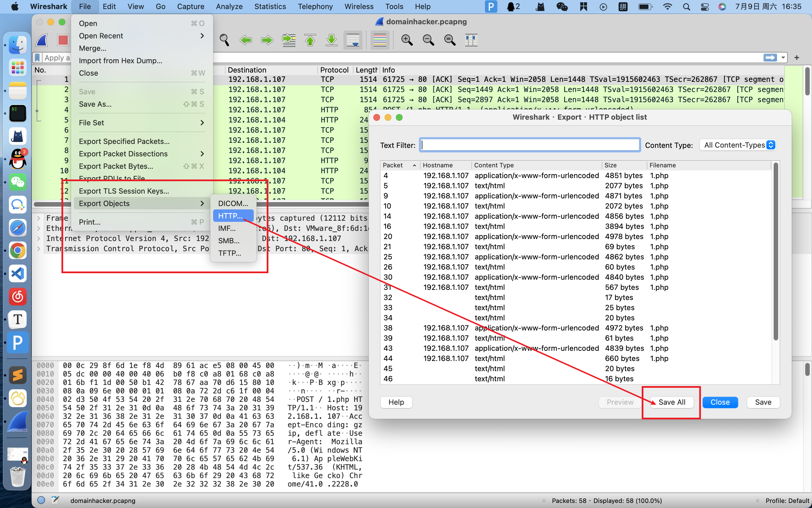This screenshot has height=508, width=812.
Task: Expand Internet Protocol Version 4 node
Action: (x=39, y=238)
